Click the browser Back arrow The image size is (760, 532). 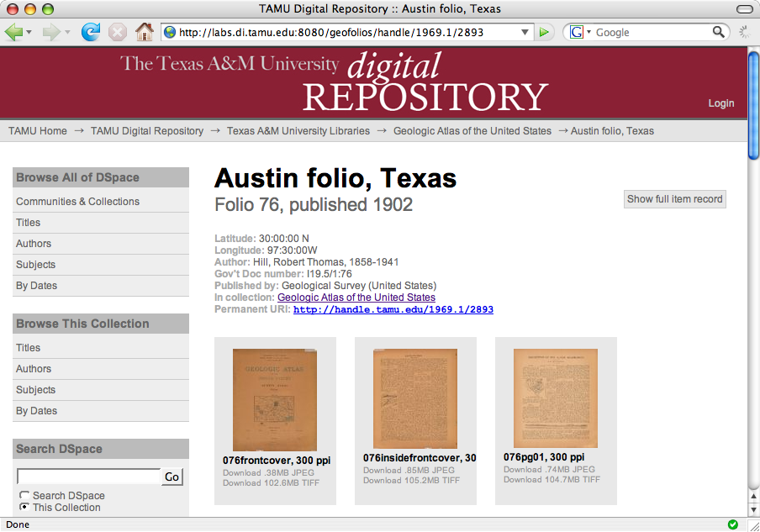(x=13, y=33)
